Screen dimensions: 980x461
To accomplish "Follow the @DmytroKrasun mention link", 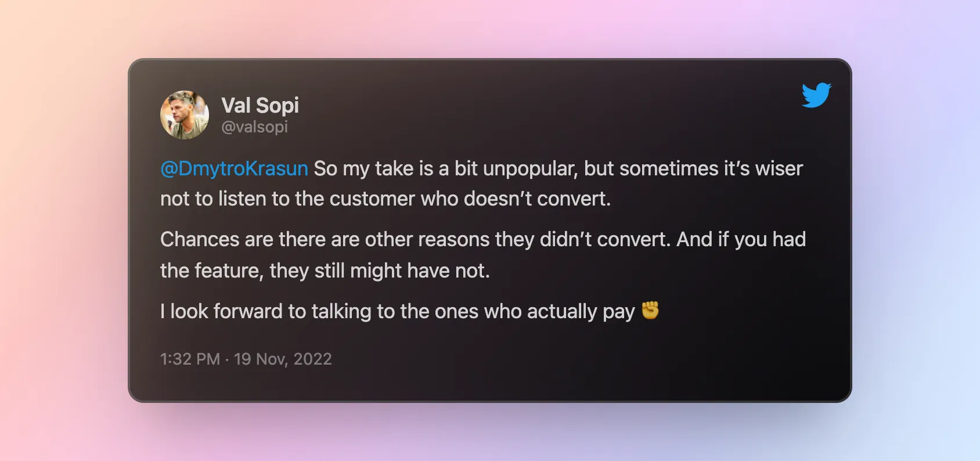I will [234, 168].
